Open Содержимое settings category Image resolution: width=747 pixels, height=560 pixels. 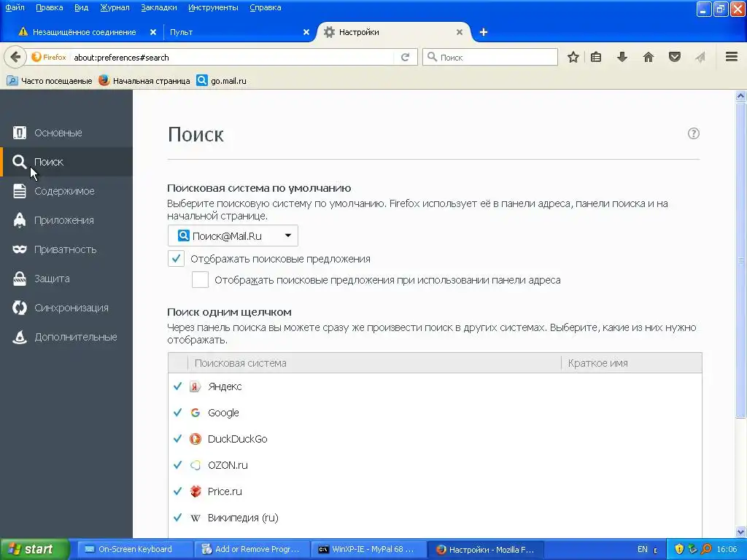pyautogui.click(x=66, y=191)
